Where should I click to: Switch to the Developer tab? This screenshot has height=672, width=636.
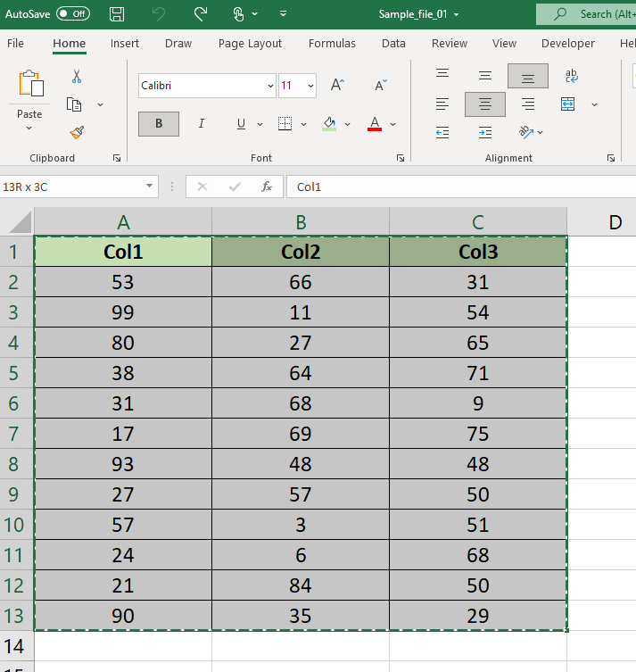point(568,44)
